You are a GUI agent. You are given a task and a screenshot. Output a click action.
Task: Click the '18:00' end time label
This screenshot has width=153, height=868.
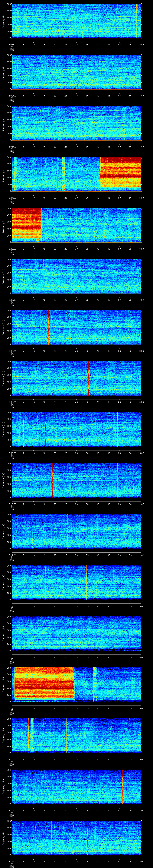coord(141,861)
